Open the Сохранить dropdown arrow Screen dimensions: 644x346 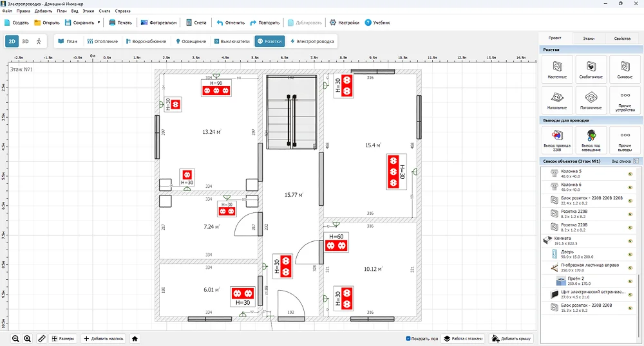click(99, 23)
